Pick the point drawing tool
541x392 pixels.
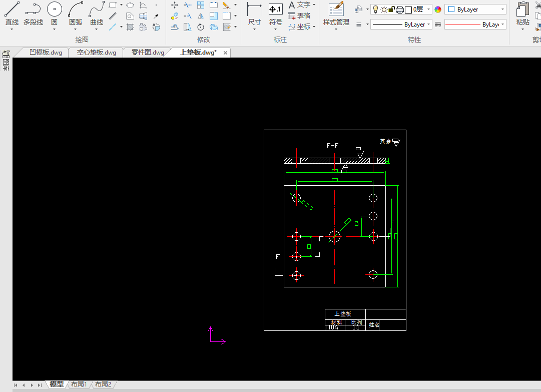click(x=156, y=5)
